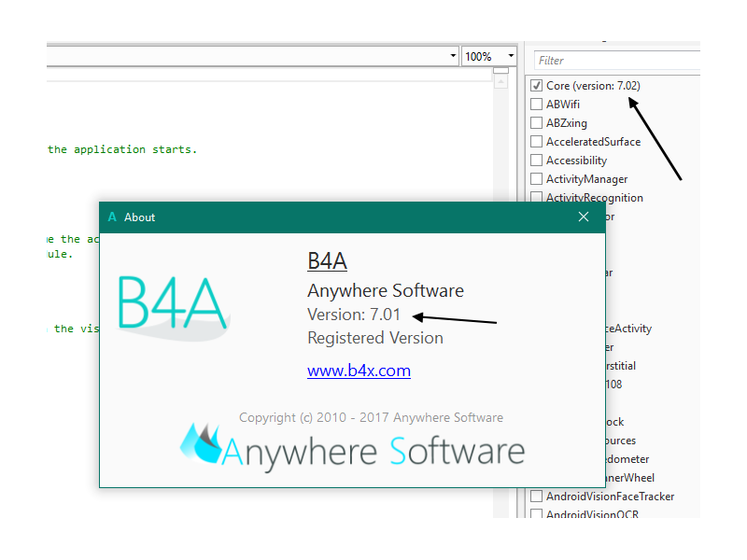The height and width of the screenshot is (560, 747).
Task: Check the Accessibility library
Action: coord(536,161)
